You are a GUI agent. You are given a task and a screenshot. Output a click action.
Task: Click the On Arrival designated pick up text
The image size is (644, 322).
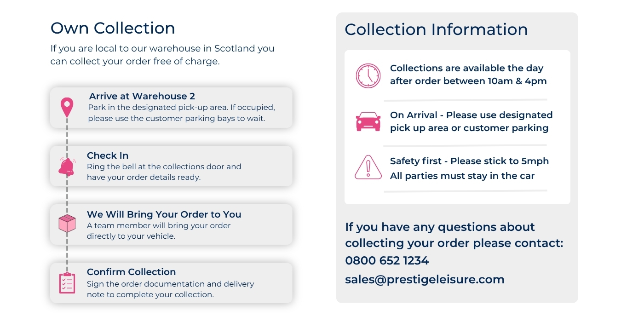pos(471,121)
